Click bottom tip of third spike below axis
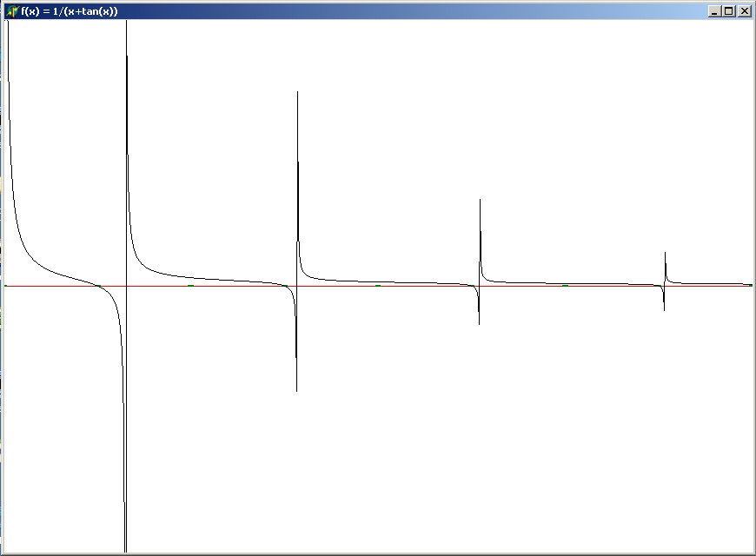The image size is (756, 556). (479, 322)
